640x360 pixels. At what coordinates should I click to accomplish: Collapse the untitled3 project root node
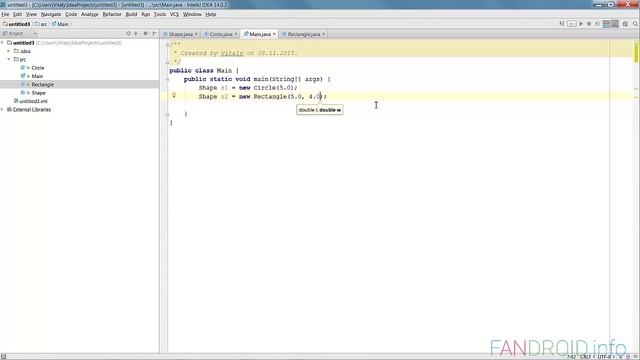[x=2, y=42]
